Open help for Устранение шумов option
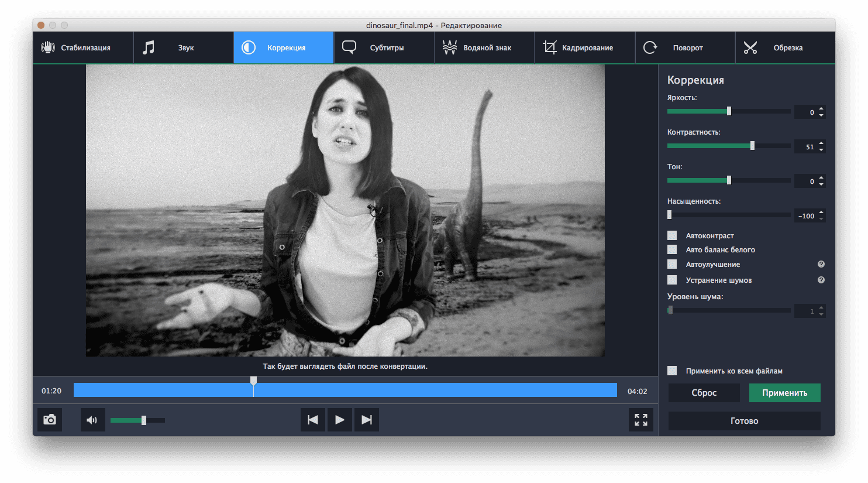Viewport: 868px width, 483px height. tap(821, 280)
